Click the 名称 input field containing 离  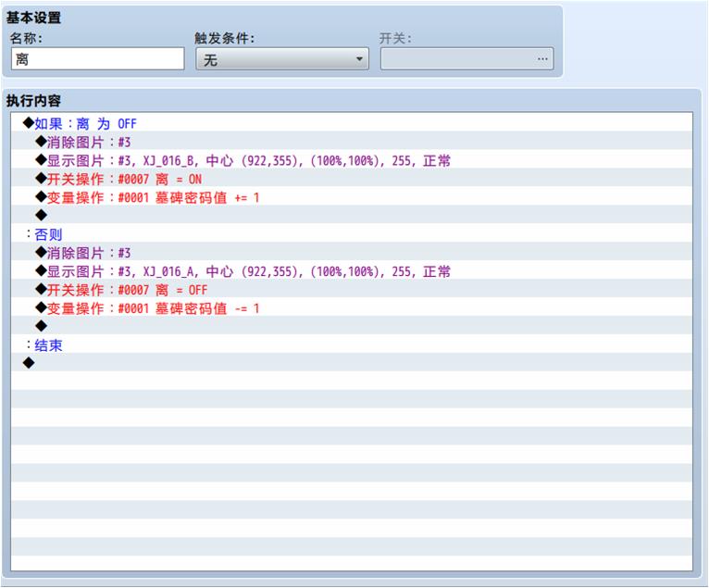click(x=98, y=59)
